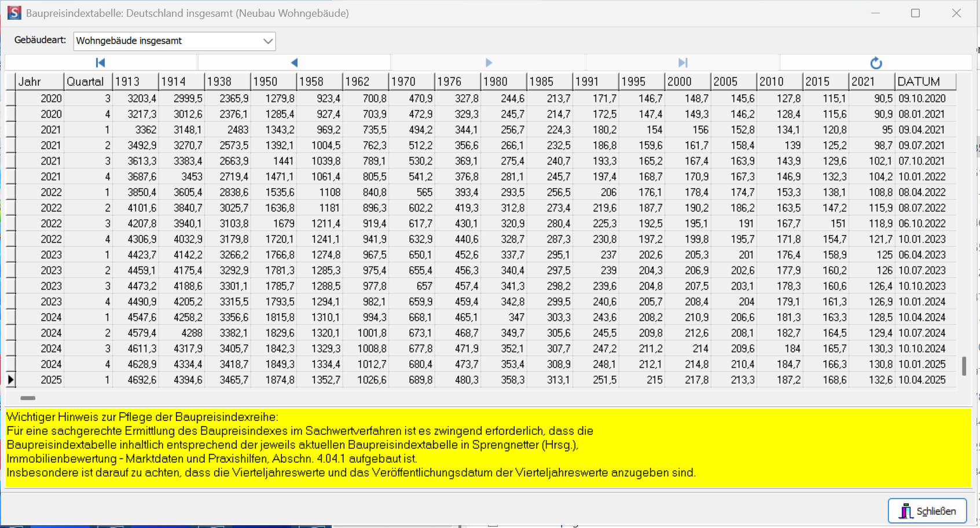Maximize the Baupreisindextabelle window
The width and height of the screenshot is (980, 528).
(x=915, y=13)
